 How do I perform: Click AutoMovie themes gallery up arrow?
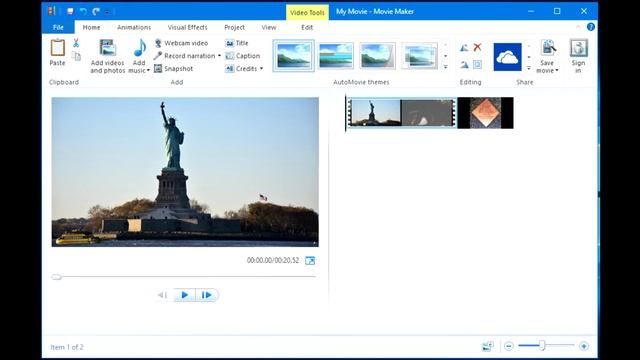(446, 44)
